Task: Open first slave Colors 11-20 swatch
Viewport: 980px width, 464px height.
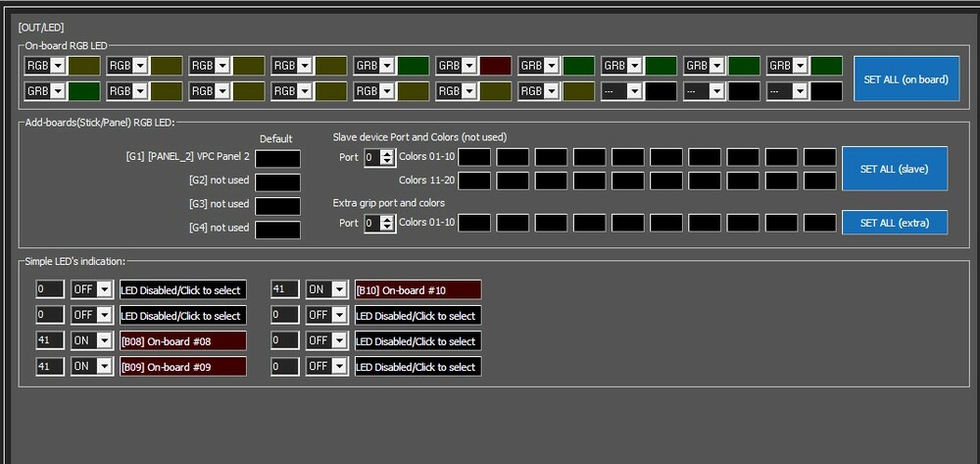Action: 473,180
